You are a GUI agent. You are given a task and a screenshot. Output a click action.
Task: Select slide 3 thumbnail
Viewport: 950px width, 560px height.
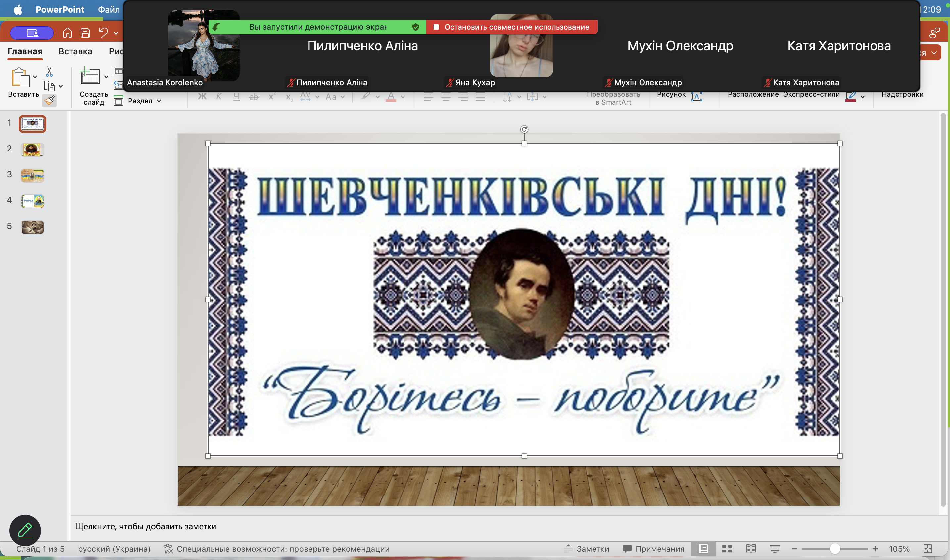(x=32, y=175)
